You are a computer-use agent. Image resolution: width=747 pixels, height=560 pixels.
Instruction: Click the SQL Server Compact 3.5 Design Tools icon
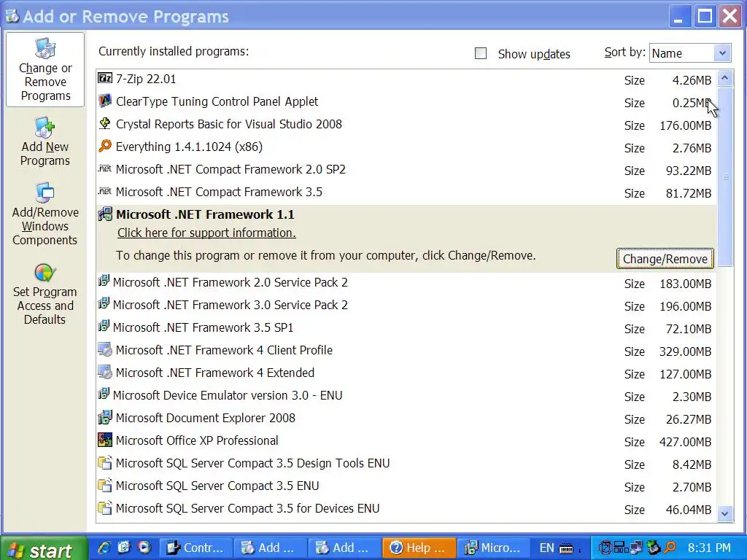click(x=105, y=462)
